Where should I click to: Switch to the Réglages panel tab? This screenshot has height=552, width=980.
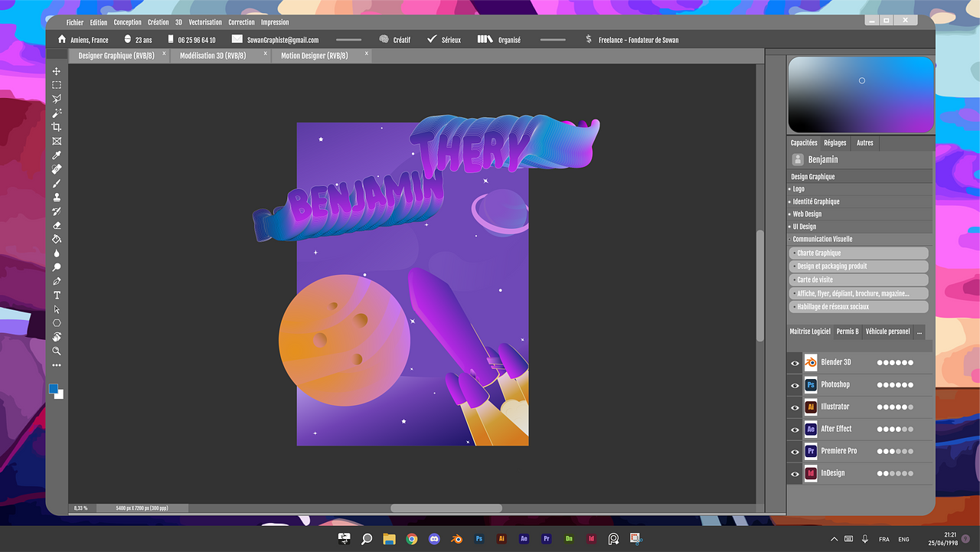coord(835,143)
